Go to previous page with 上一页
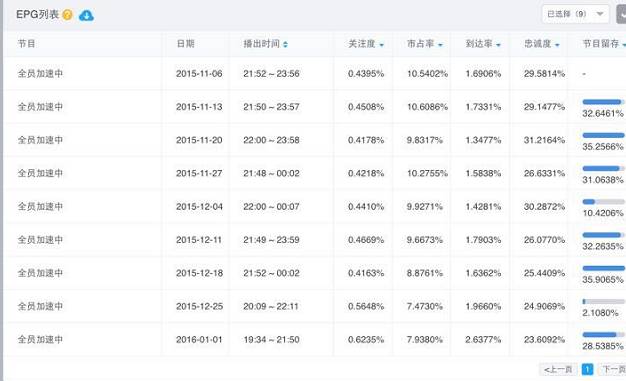This screenshot has width=626, height=381. coord(558,369)
